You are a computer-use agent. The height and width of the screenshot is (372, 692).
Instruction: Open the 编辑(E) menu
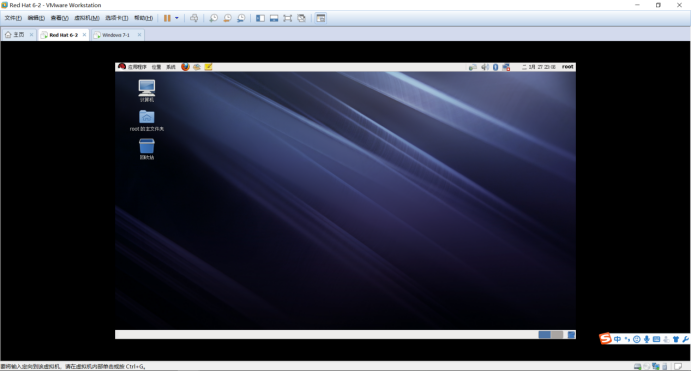[36, 18]
